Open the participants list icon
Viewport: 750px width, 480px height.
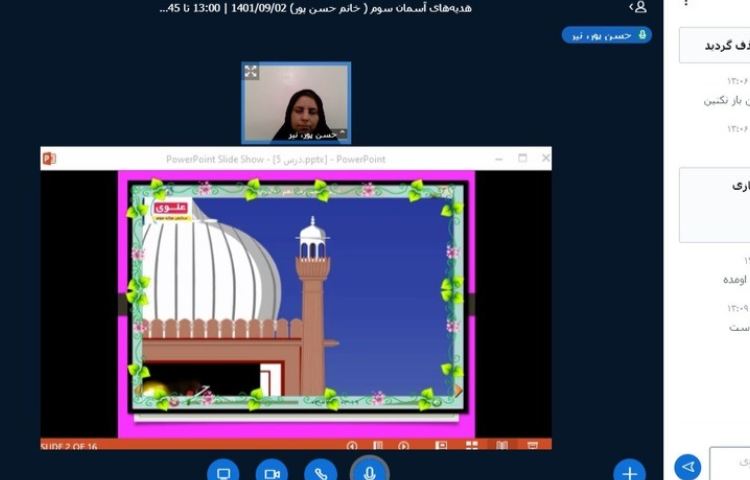pyautogui.click(x=638, y=7)
